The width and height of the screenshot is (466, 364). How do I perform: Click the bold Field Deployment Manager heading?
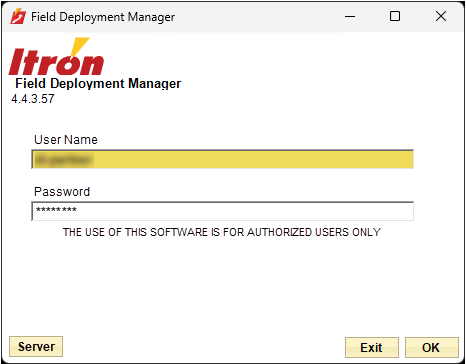98,83
